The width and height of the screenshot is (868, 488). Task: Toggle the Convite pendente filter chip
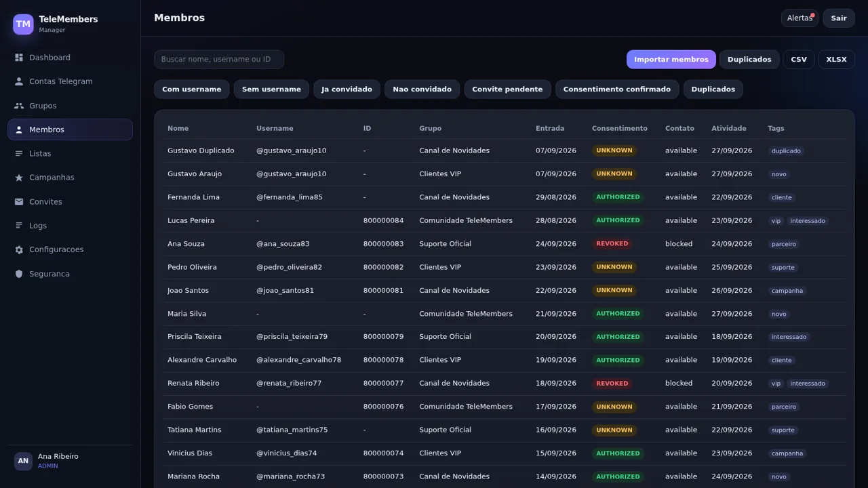(x=507, y=89)
